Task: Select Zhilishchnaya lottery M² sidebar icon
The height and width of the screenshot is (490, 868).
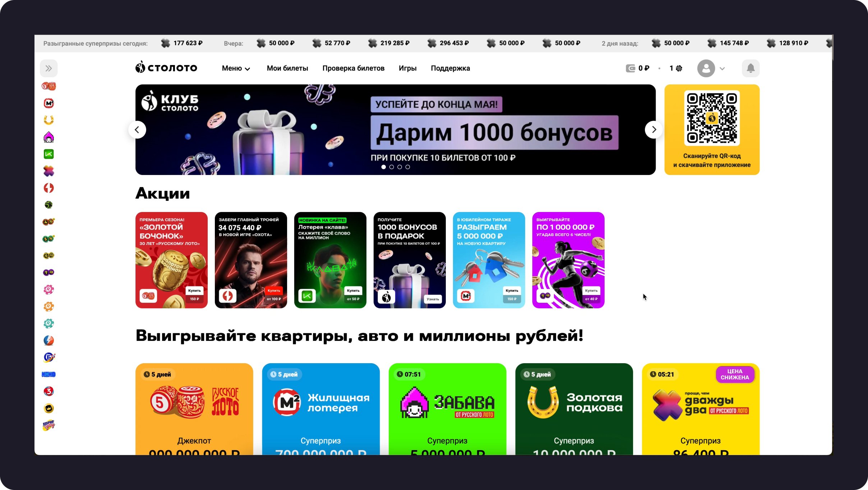Action: (x=49, y=103)
